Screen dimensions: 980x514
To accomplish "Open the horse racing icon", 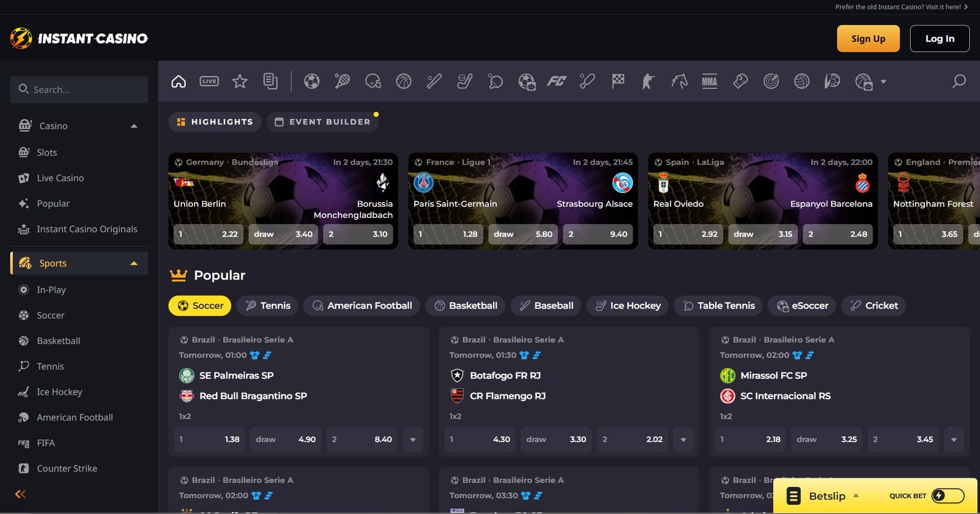I will coord(679,82).
